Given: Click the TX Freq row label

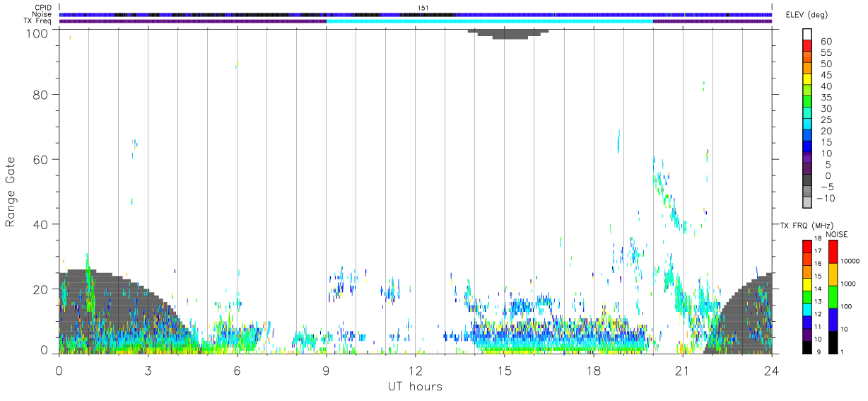Looking at the screenshot, I should click(x=39, y=21).
